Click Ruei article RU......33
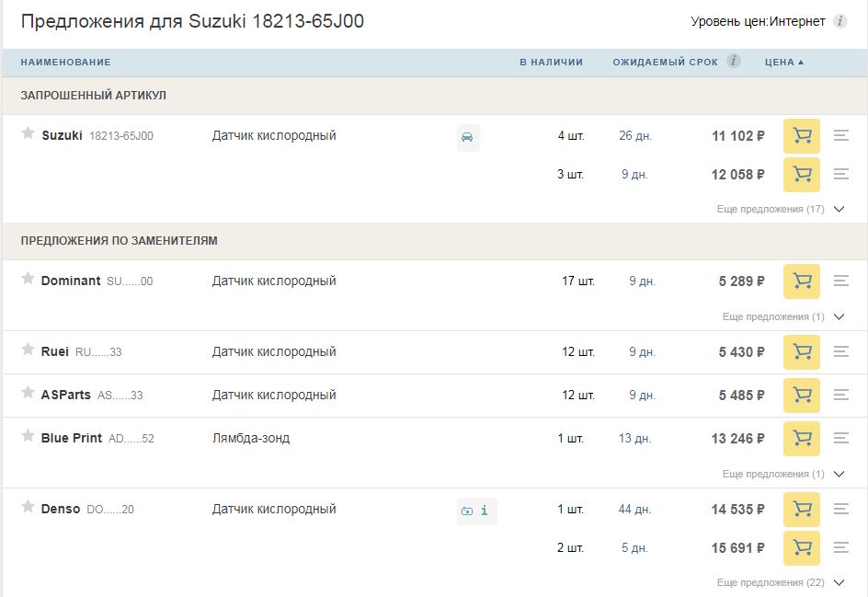 [98, 352]
